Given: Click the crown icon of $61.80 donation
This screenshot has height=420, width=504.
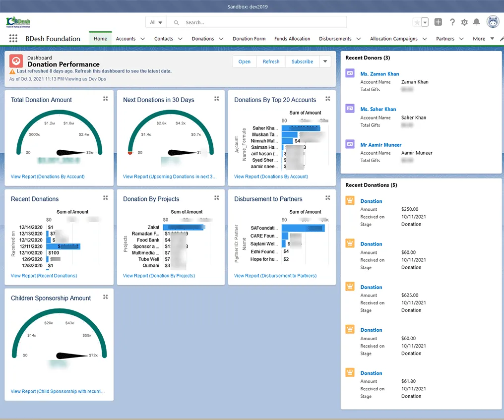Looking at the screenshot, I should click(350, 372).
